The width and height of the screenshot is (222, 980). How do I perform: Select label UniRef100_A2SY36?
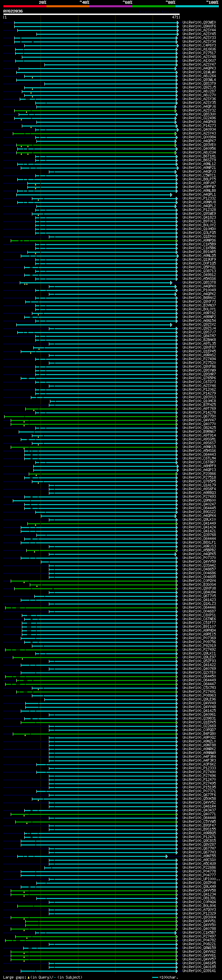199,99
